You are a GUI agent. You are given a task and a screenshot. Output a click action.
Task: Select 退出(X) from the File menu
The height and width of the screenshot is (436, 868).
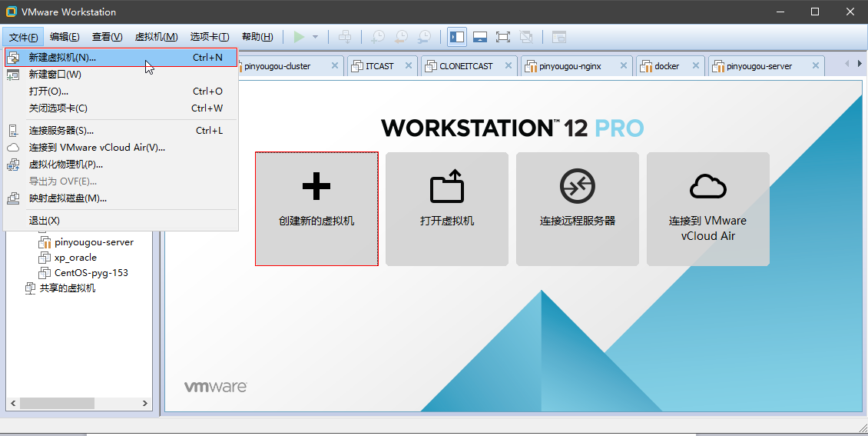[121, 221]
